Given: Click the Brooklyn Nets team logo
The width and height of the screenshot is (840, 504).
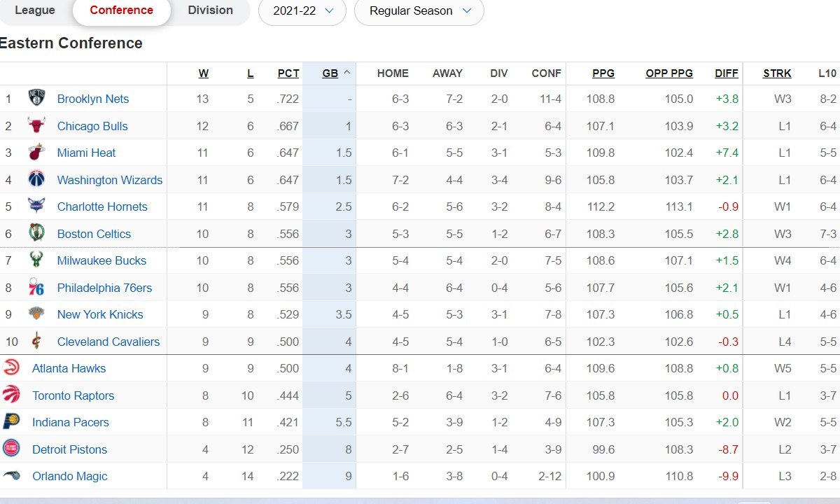Looking at the screenshot, I should coord(36,99).
